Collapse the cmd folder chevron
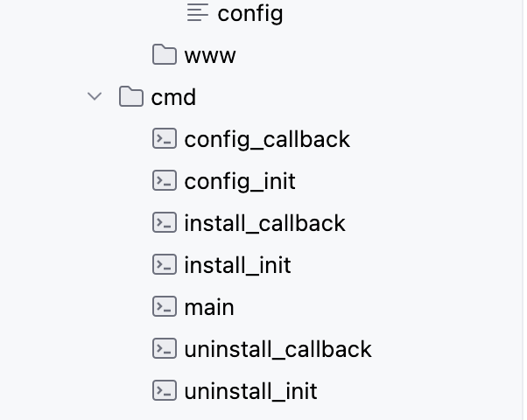This screenshot has width=527, height=420. (95, 97)
